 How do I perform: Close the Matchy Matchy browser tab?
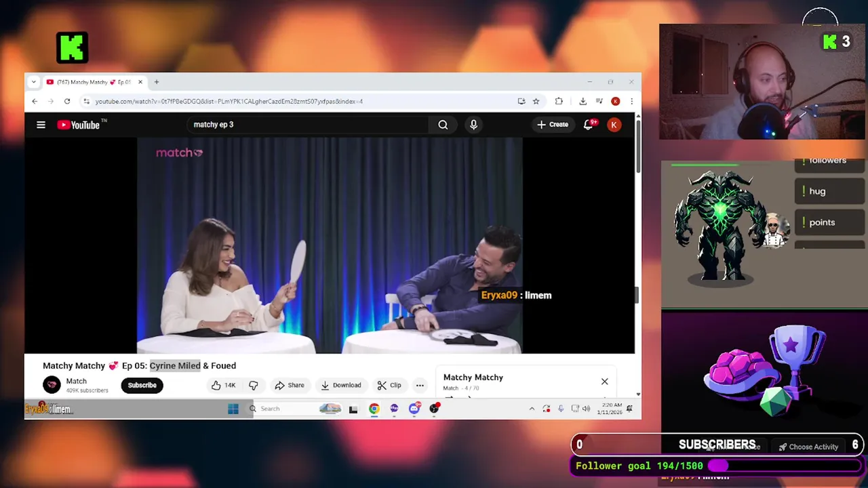(140, 82)
